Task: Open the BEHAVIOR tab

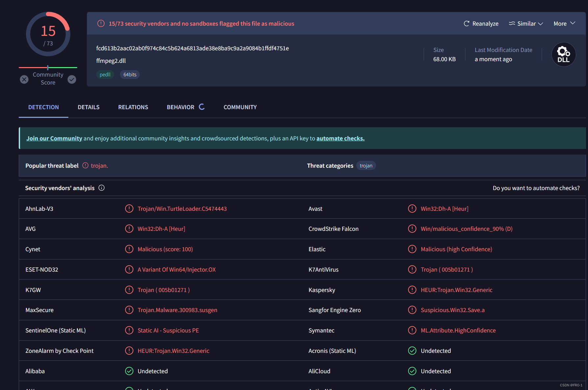Action: (185, 107)
